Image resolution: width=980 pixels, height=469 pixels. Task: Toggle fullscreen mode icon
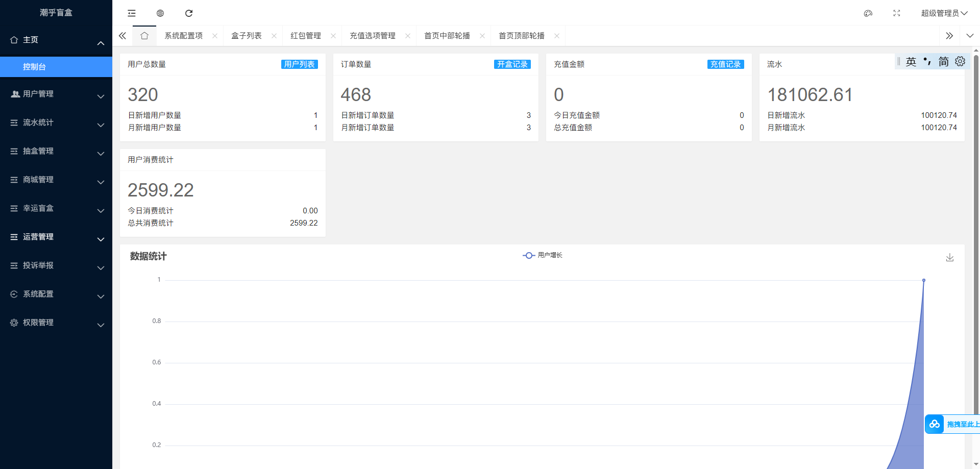point(897,13)
